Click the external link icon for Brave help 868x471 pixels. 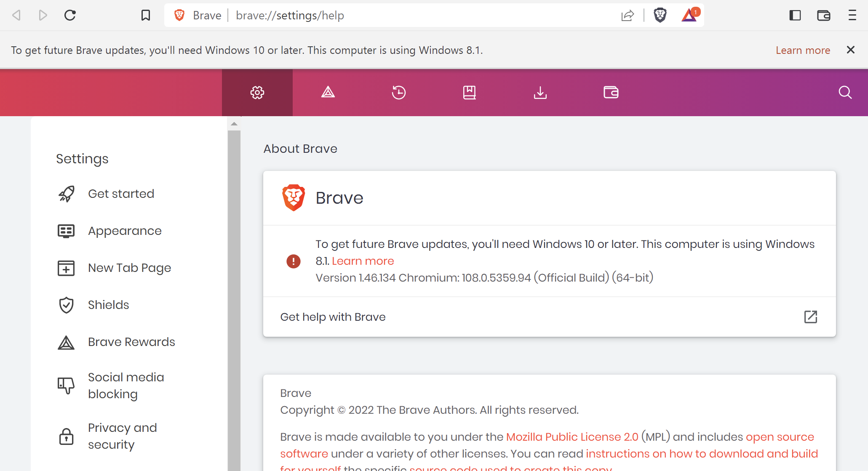click(811, 317)
